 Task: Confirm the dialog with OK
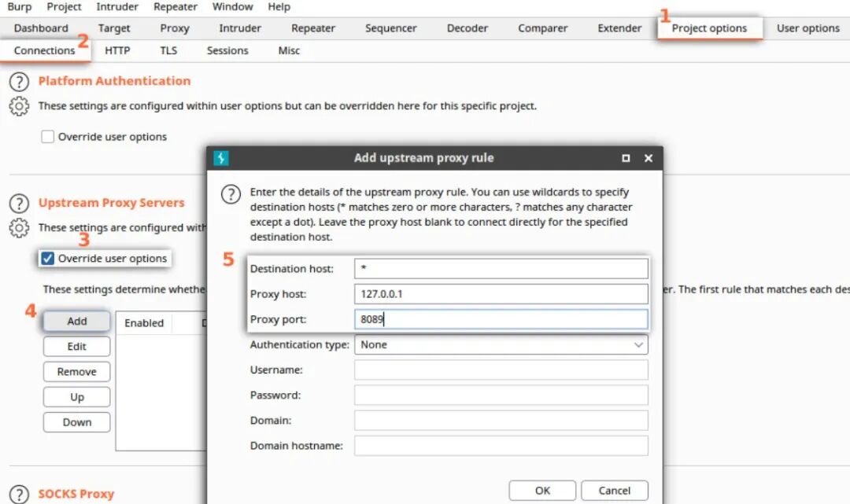[x=542, y=491]
